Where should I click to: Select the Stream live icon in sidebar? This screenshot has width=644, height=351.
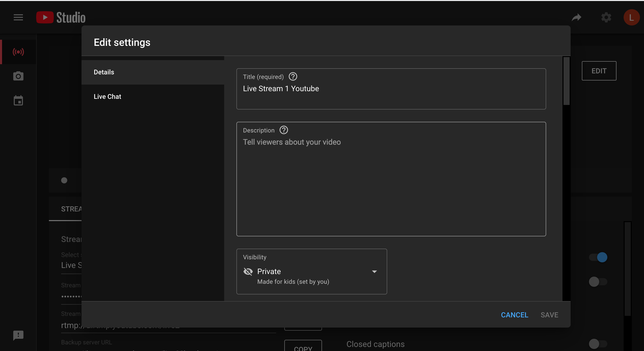tap(18, 52)
